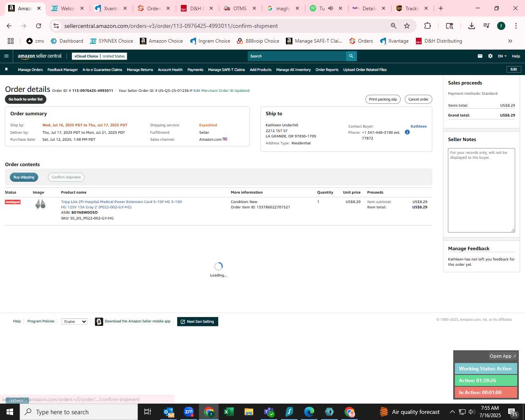Image resolution: width=525 pixels, height=420 pixels.
Task: Bookmark this page with star icon
Action: click(407, 26)
